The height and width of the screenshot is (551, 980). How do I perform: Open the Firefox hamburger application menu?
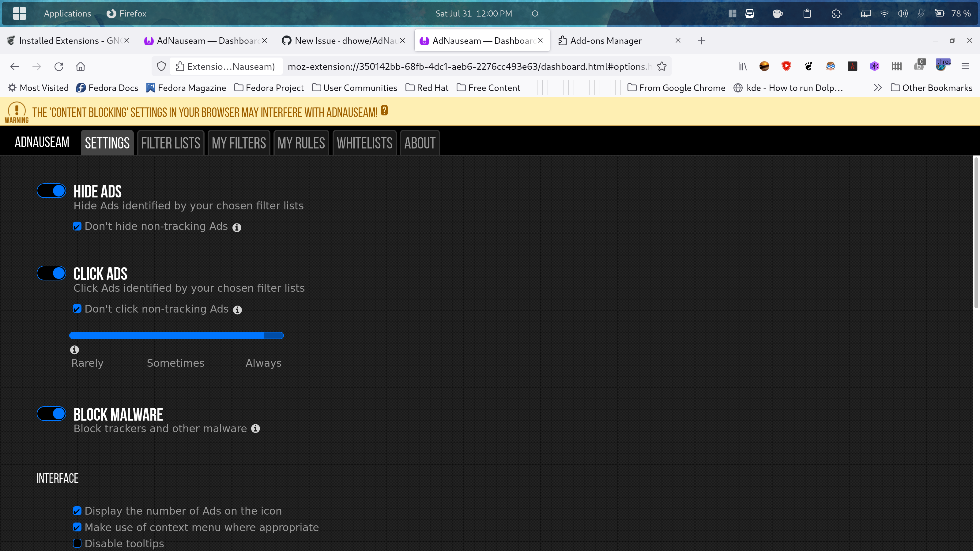[966, 66]
